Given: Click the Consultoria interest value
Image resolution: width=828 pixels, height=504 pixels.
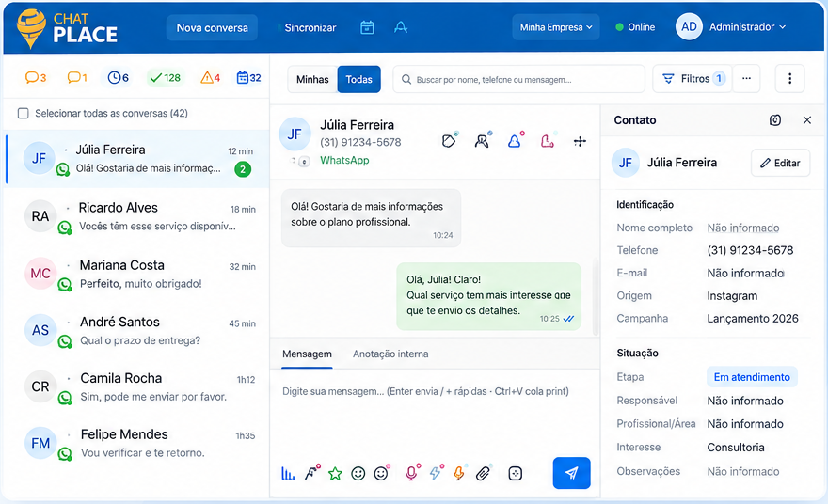Looking at the screenshot, I should (736, 448).
